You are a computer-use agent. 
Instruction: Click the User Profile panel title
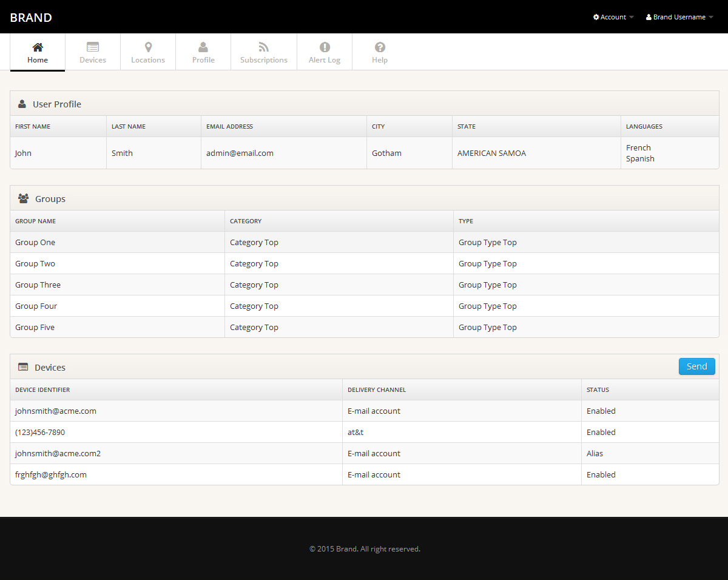57,104
